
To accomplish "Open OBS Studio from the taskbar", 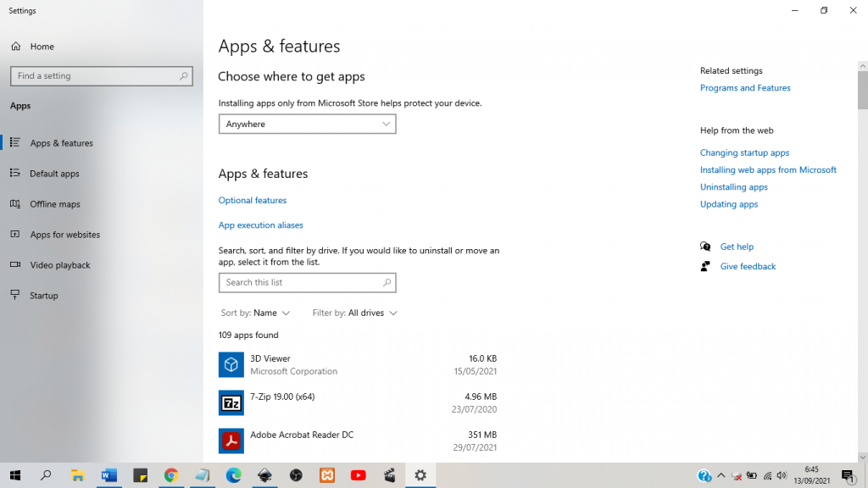I will coord(296,475).
